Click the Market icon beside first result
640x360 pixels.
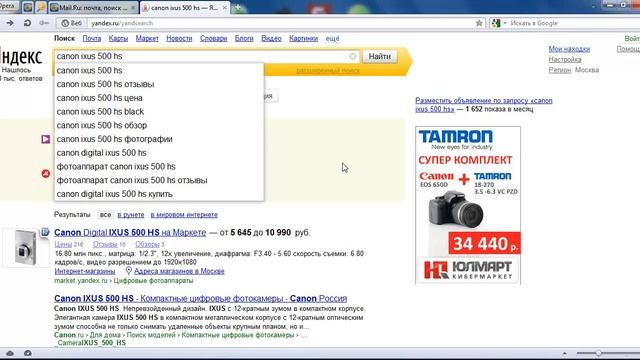[x=45, y=232]
